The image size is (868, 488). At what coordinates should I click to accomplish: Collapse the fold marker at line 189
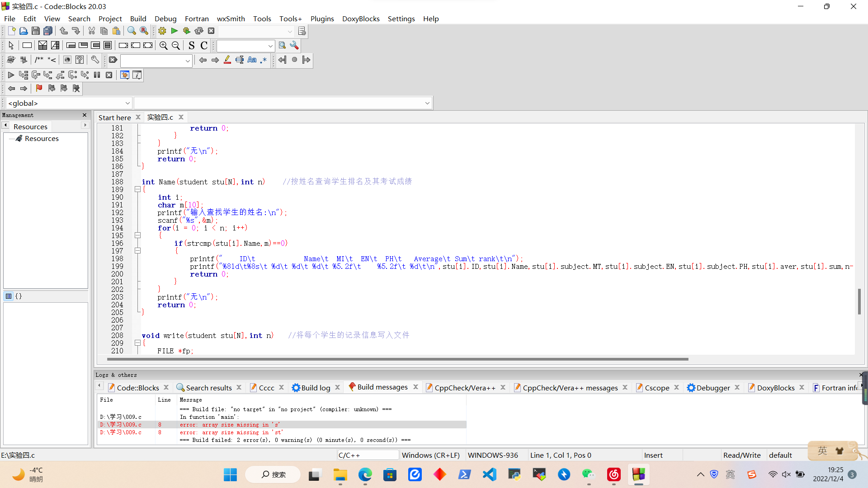point(137,190)
